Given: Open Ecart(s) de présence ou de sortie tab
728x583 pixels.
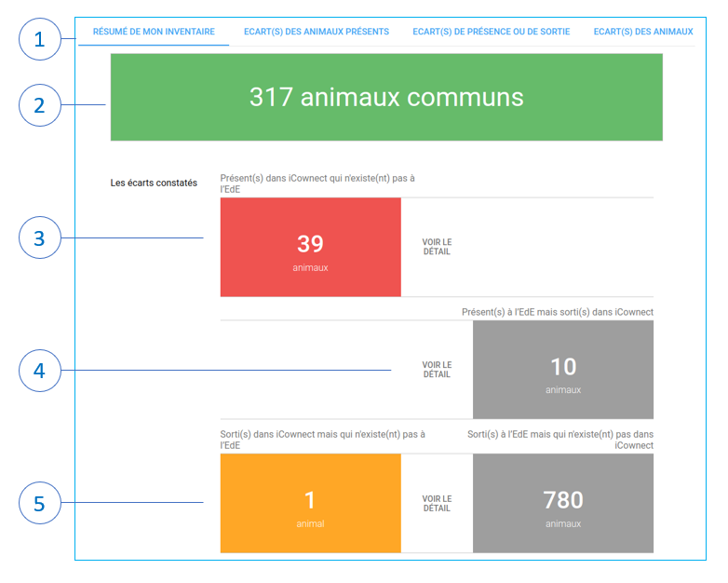Looking at the screenshot, I should pos(492,32).
